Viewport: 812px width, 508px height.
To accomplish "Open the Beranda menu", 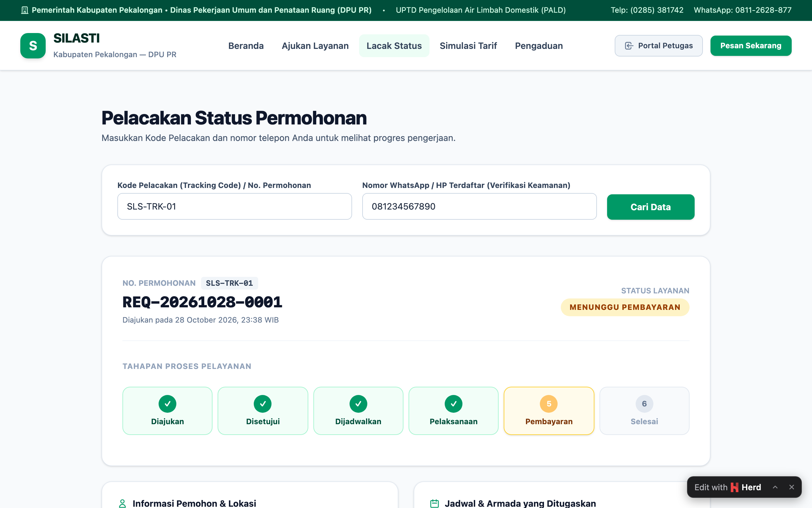I will click(x=246, y=46).
